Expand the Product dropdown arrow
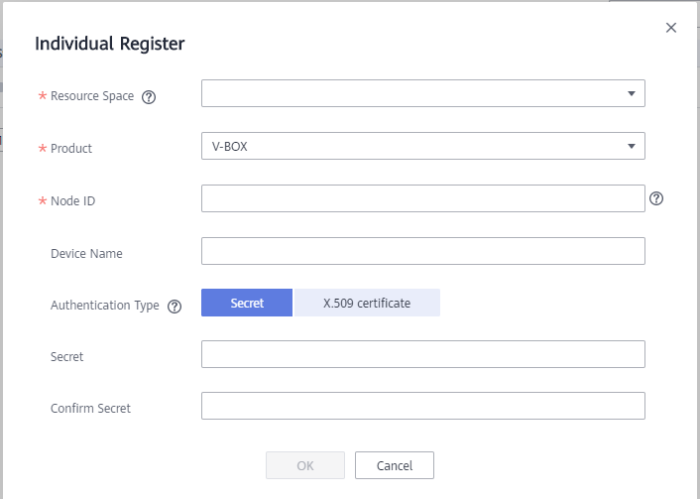 coord(631,146)
